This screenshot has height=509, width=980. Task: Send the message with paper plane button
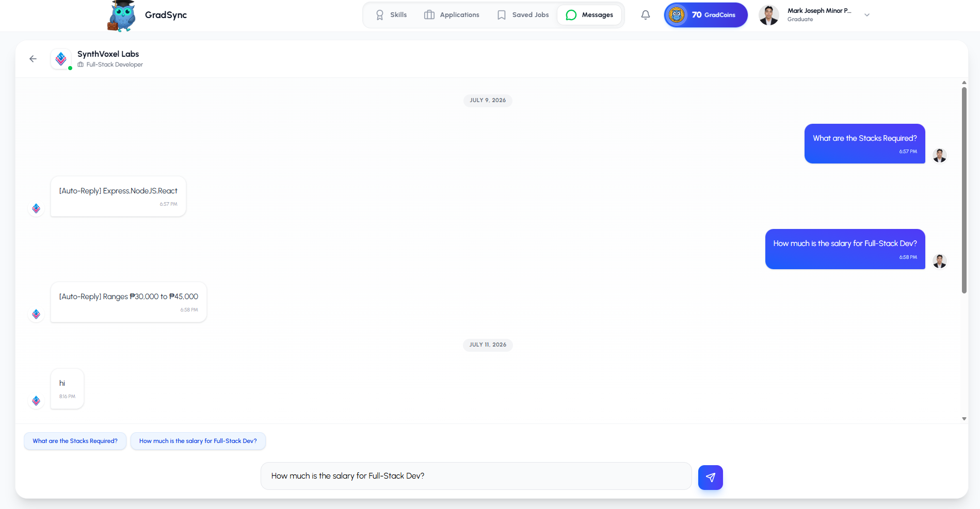point(710,478)
